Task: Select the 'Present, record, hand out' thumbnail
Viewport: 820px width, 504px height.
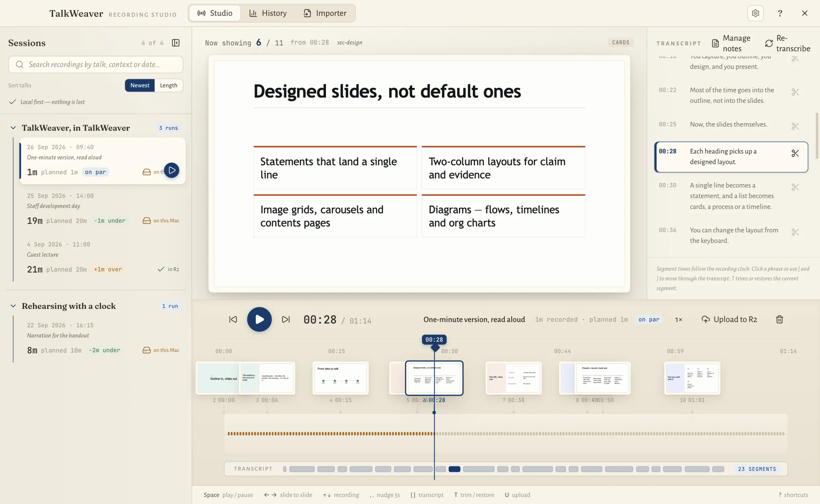Action: (603, 378)
